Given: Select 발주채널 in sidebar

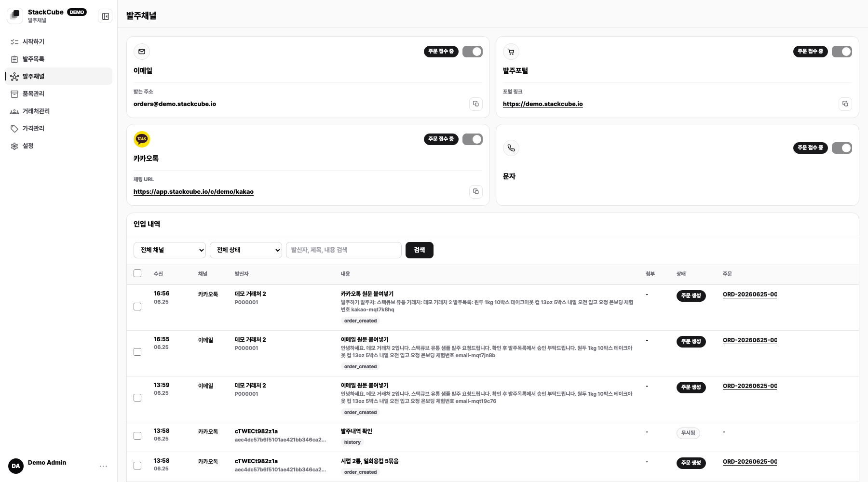Looking at the screenshot, I should 58,77.
